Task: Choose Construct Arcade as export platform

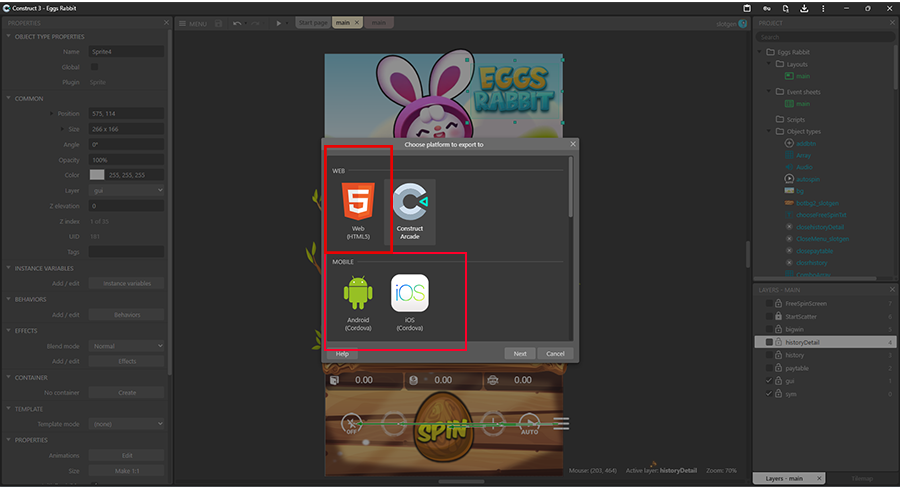Action: 410,212
